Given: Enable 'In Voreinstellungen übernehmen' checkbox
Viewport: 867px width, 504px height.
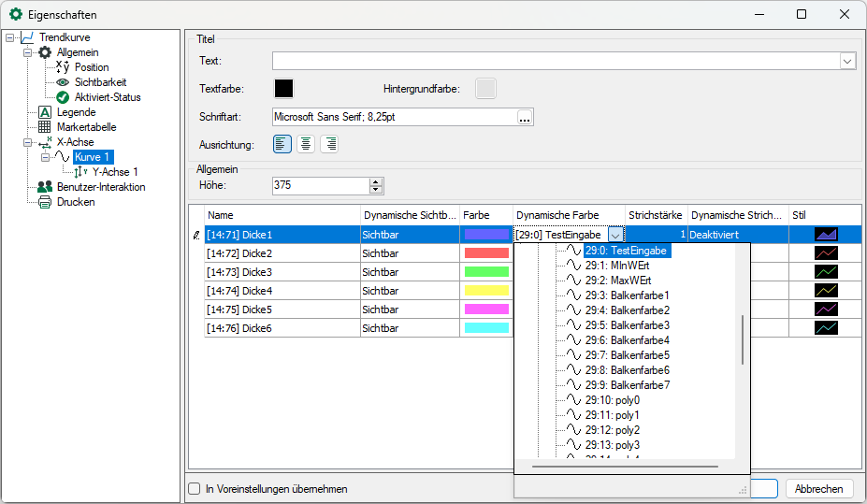Looking at the screenshot, I should click(195, 489).
